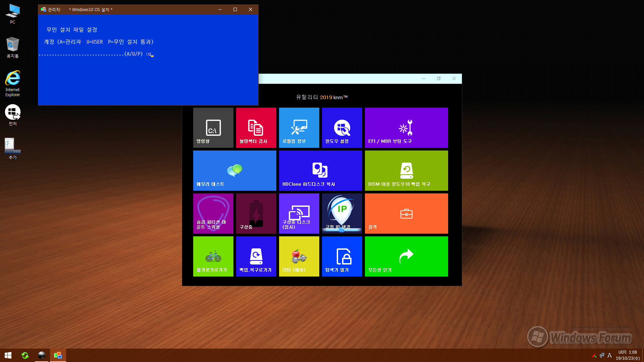This screenshot has height=362, width=644.
Task: Open 숨김 파티션 마운트 스위칭 tile
Action: point(213,214)
